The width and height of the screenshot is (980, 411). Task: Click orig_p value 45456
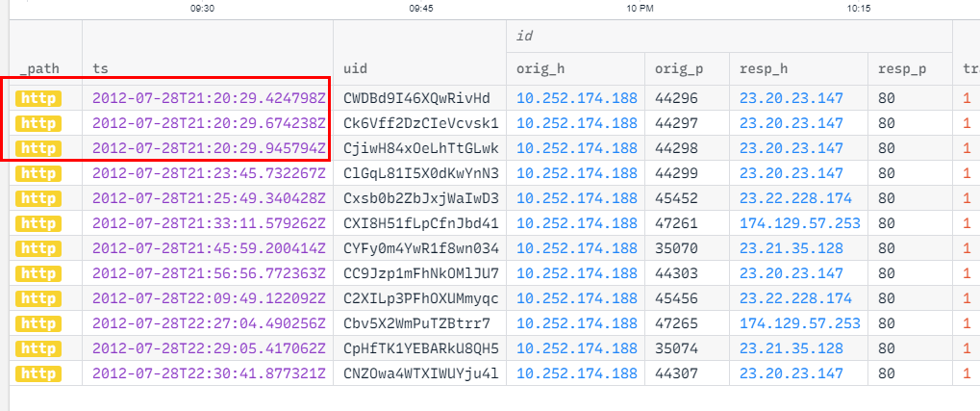(676, 298)
